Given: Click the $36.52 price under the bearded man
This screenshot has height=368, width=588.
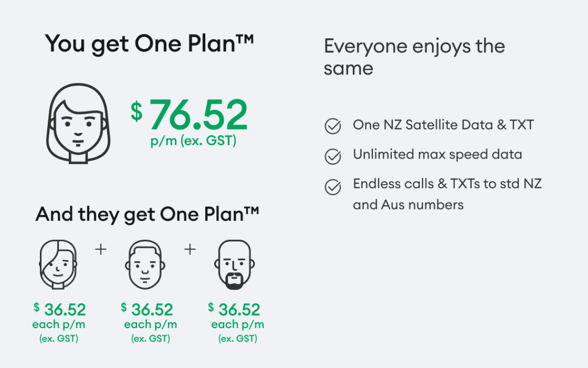Looking at the screenshot, I should tap(234, 310).
